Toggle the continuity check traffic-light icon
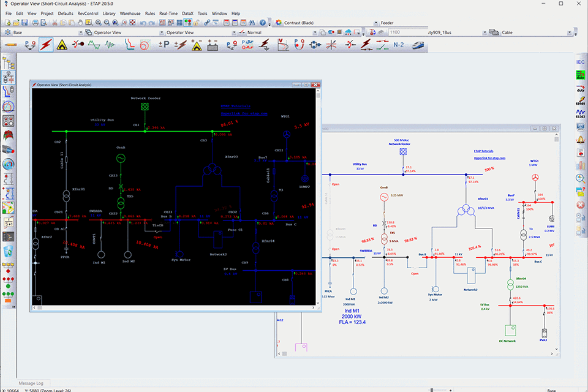 (x=188, y=23)
